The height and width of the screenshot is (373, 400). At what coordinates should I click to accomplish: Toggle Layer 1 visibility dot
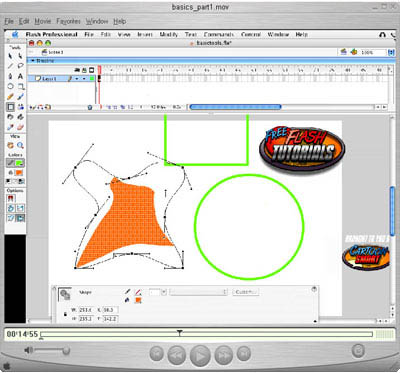pyautogui.click(x=77, y=79)
